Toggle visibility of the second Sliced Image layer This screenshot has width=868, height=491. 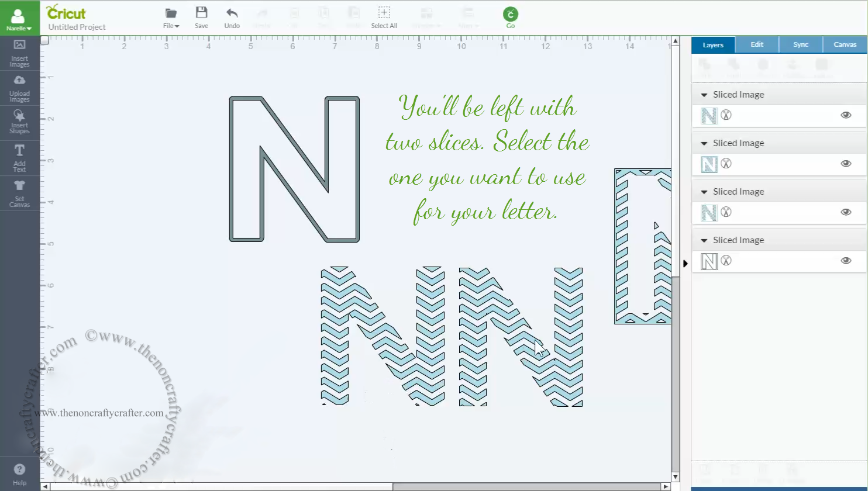tap(846, 164)
